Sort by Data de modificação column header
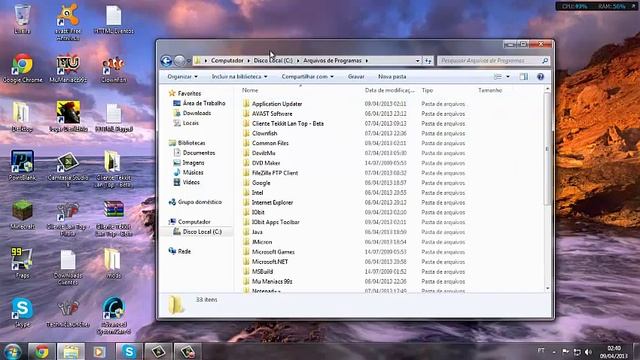 [390, 90]
